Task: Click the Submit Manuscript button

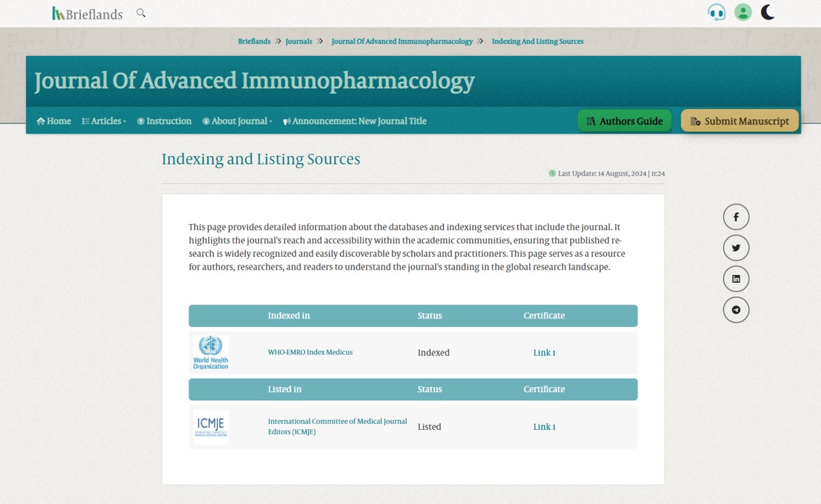Action: tap(740, 121)
